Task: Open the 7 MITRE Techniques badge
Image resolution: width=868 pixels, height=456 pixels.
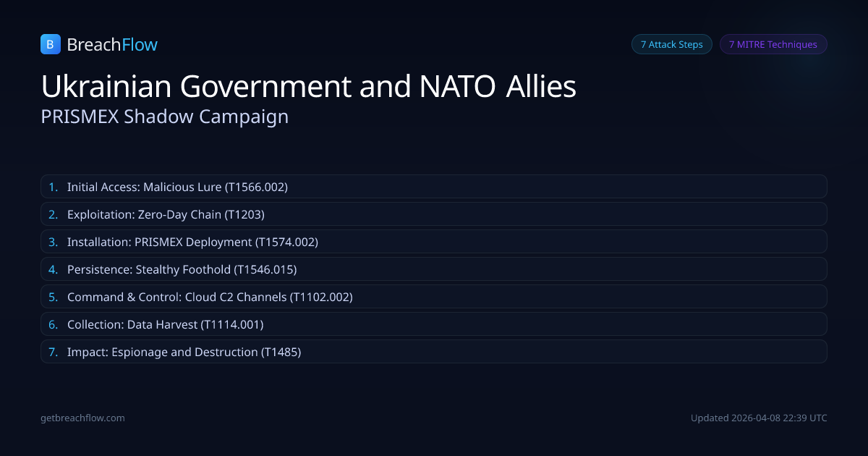Action: 773,44
